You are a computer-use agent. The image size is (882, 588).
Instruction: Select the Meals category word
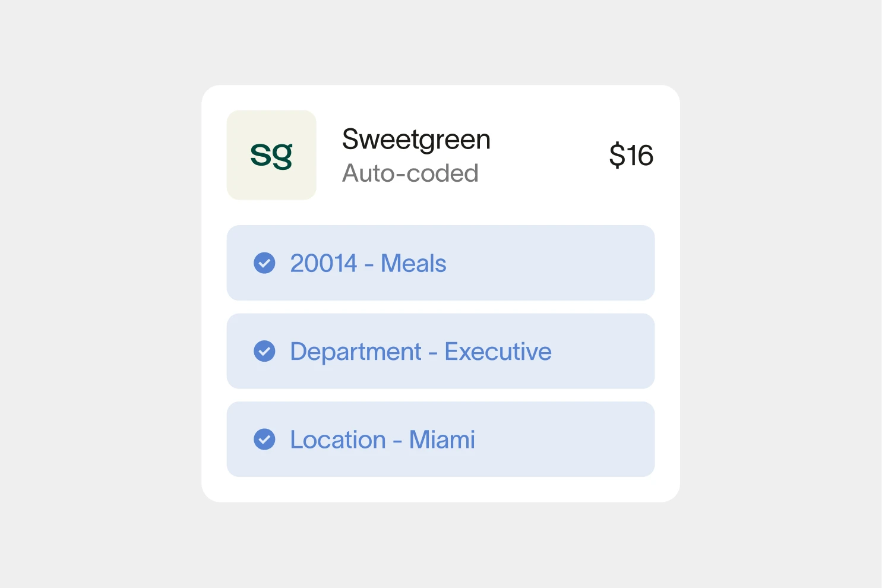point(413,264)
